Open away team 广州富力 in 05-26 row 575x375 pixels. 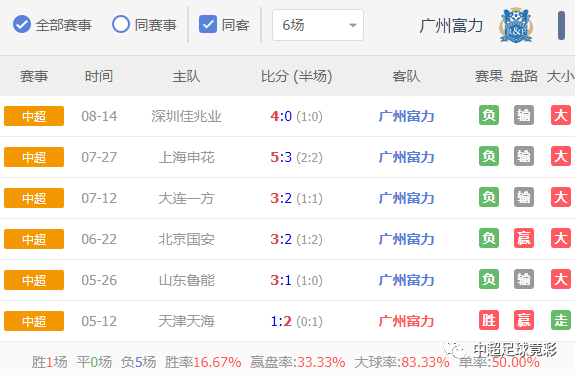point(406,280)
